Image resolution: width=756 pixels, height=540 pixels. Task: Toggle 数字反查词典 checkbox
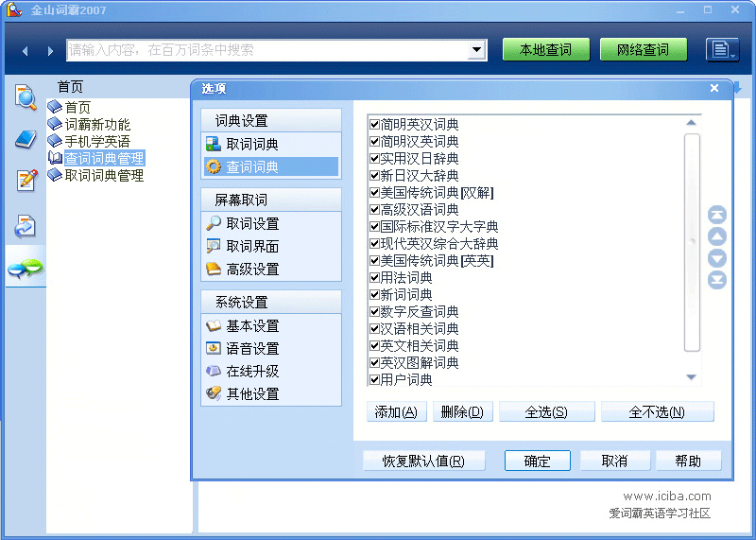click(374, 312)
